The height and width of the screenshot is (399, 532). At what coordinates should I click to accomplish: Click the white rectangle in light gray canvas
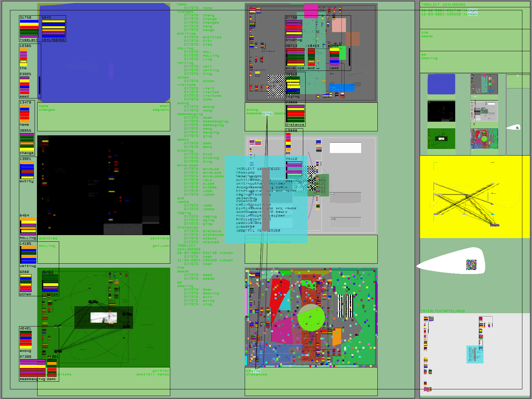(345, 148)
